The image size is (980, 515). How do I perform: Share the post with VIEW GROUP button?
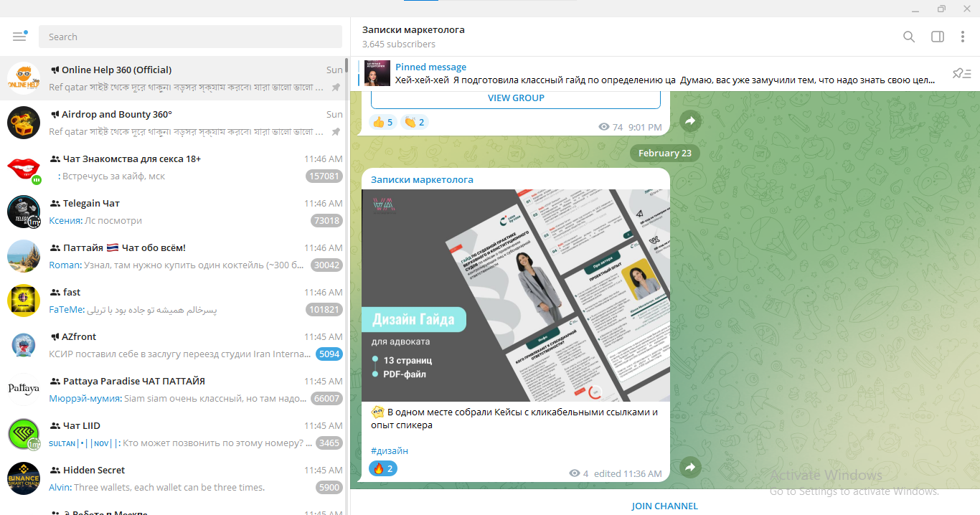tap(690, 121)
